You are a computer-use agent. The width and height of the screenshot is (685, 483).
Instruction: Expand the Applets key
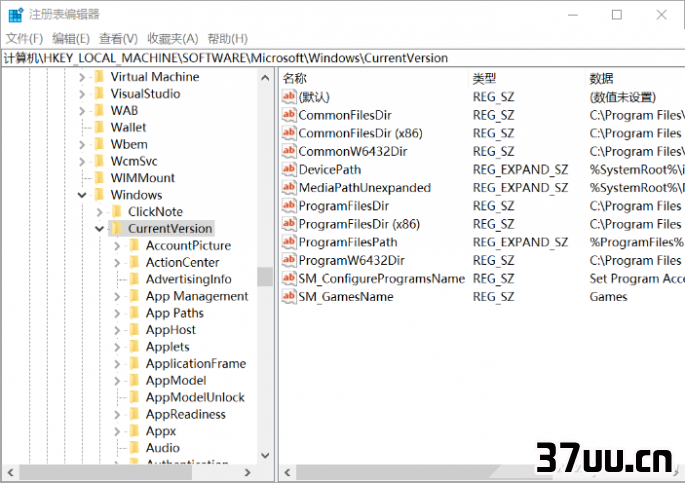[x=117, y=347]
